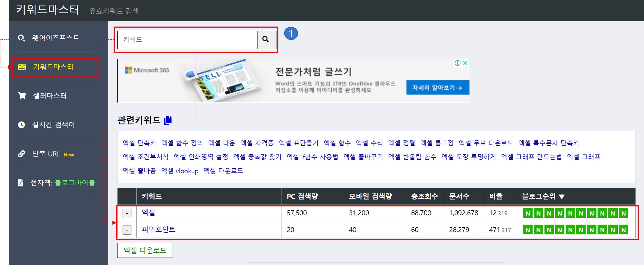Click first N blog rank box in 엑셀 row
The height and width of the screenshot is (265, 644).
pyautogui.click(x=528, y=213)
